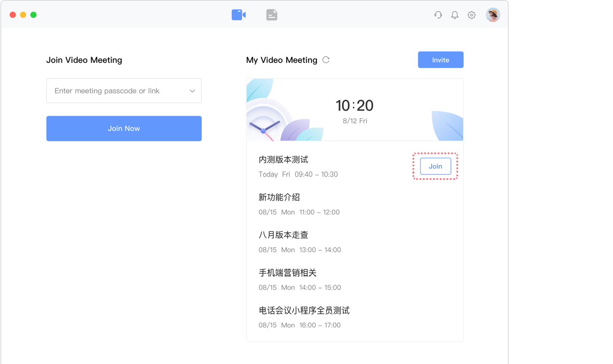Click the Join Now button
Image resolution: width=613 pixels, height=364 pixels.
tap(124, 128)
